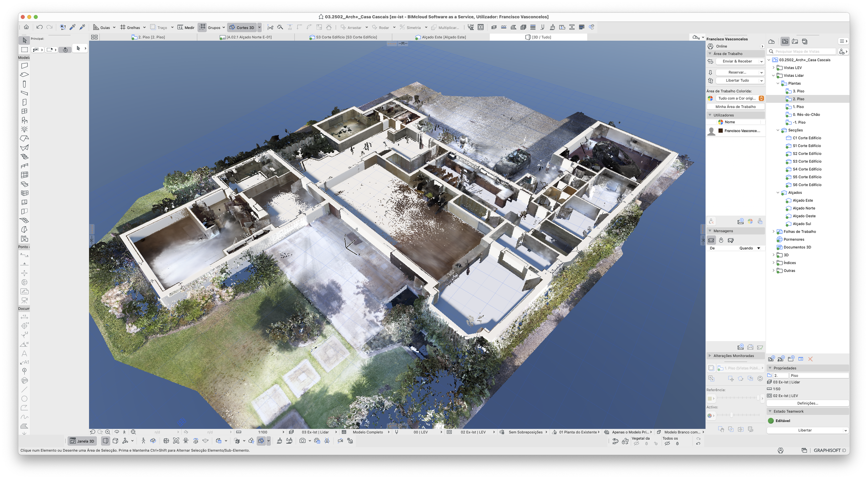Toggle the Cortes 3D button
The width and height of the screenshot is (868, 479).
pos(242,27)
